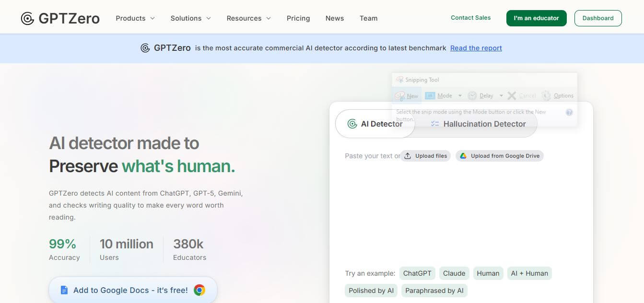Click the help question mark bubble

tap(569, 112)
